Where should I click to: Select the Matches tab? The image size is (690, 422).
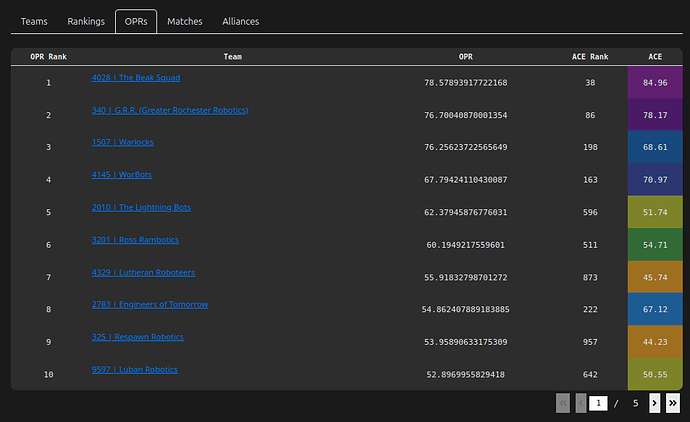tap(184, 22)
